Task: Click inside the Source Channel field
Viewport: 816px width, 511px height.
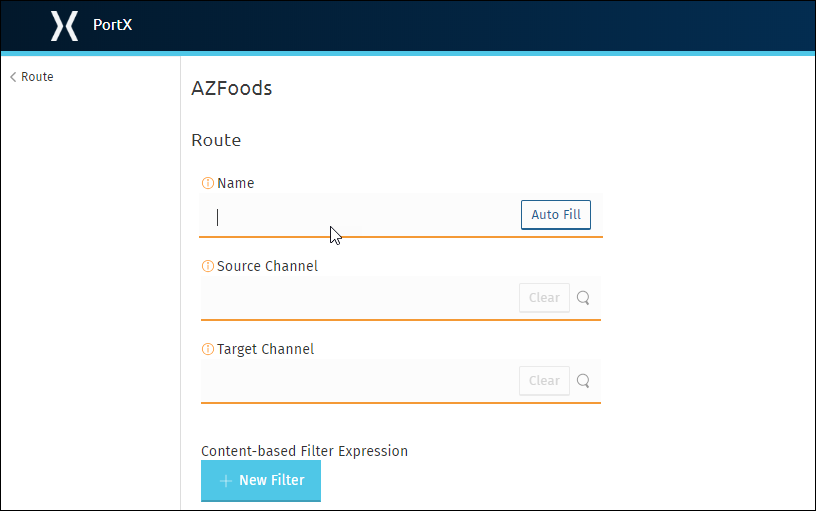Action: [x=359, y=298]
